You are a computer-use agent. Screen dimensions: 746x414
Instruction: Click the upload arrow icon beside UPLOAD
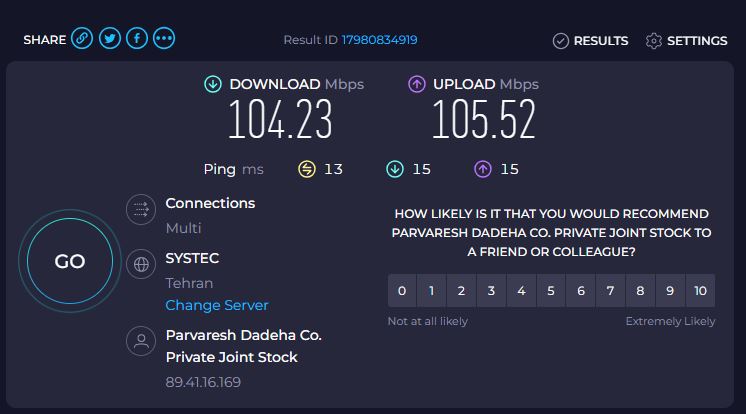[417, 84]
